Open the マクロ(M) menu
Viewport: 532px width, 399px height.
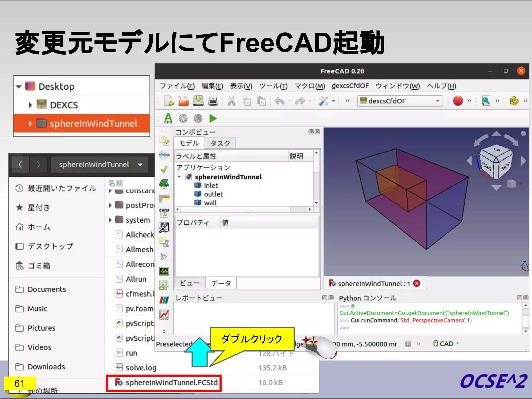tap(310, 86)
